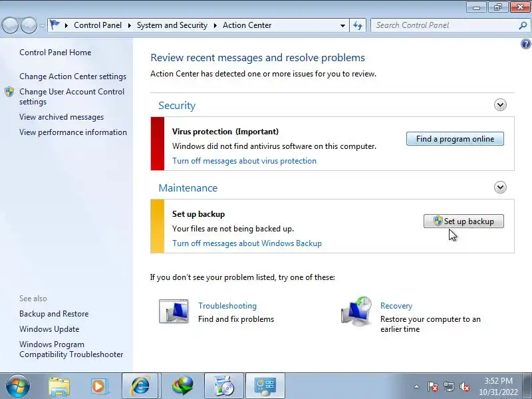Open the Troubleshooting link
Viewport: 532px width, 399px height.
[x=227, y=306]
